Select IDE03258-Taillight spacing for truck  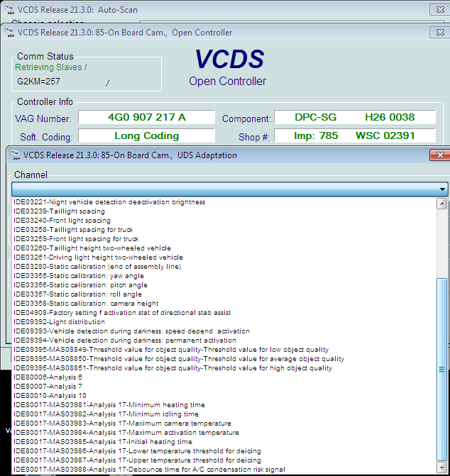click(x=224, y=230)
